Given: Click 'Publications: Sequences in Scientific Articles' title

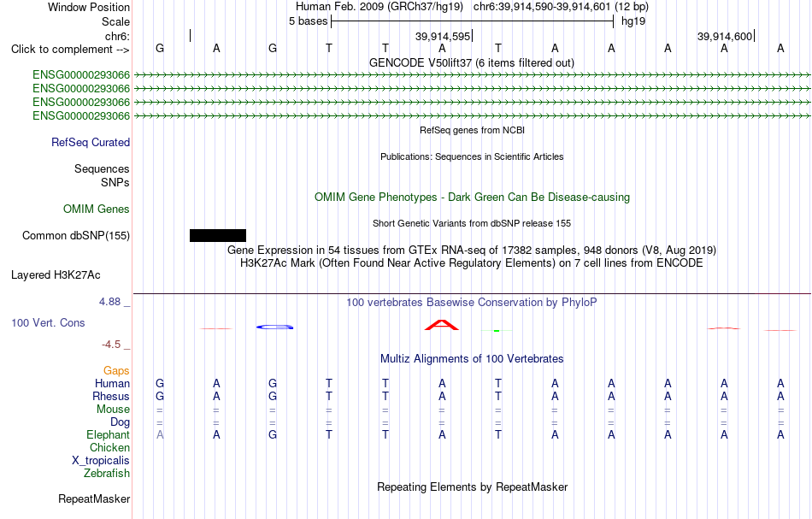Looking at the screenshot, I should (x=472, y=156).
